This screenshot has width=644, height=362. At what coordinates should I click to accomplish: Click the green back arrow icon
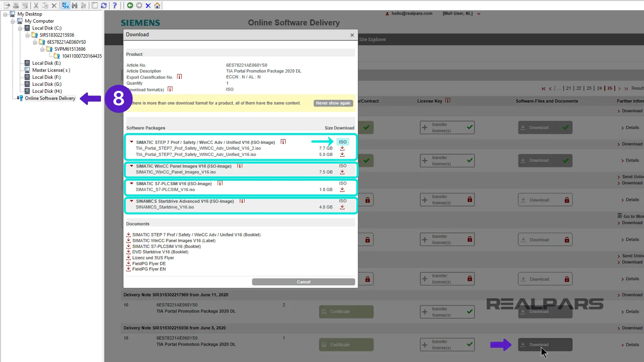(x=130, y=5)
